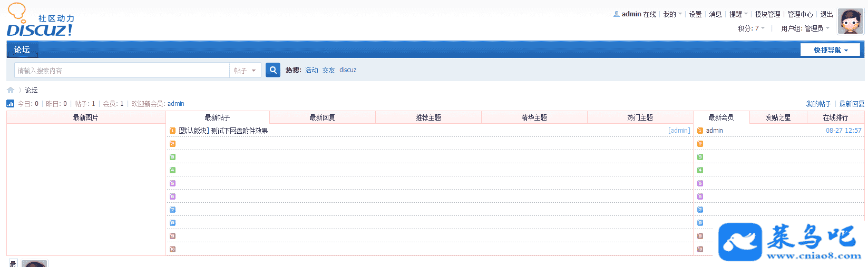Click [admin] author link on post
Viewport: 868px width, 267px height.
click(x=679, y=131)
